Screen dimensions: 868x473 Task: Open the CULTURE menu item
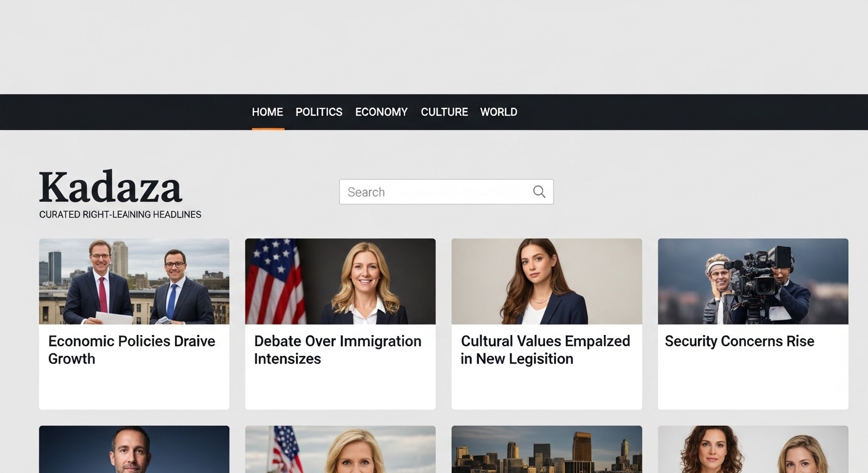(444, 112)
